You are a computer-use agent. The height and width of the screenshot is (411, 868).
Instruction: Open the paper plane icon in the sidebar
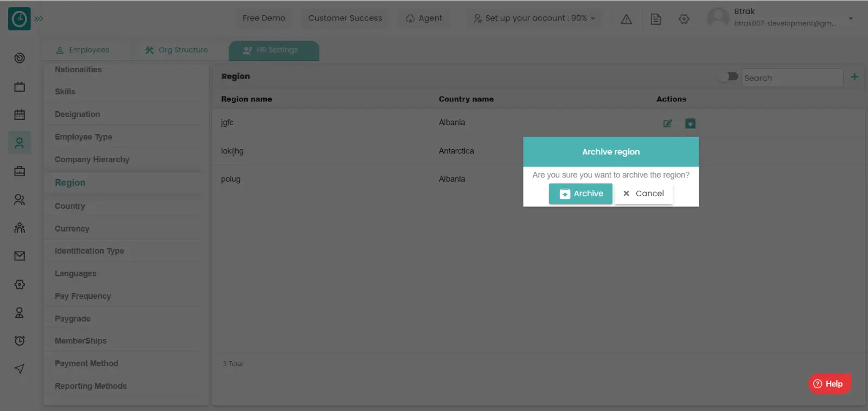coord(20,369)
